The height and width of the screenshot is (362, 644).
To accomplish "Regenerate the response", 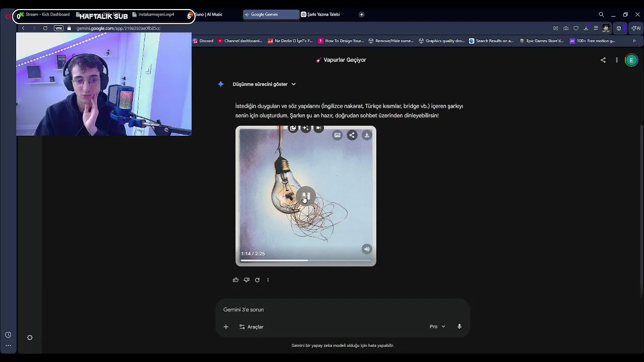I will coord(257,280).
